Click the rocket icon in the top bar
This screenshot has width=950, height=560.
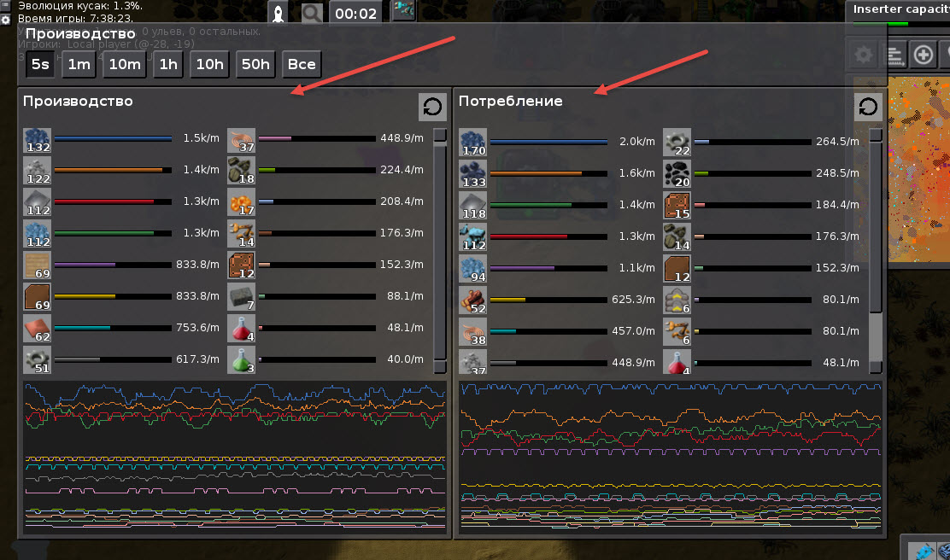point(279,14)
